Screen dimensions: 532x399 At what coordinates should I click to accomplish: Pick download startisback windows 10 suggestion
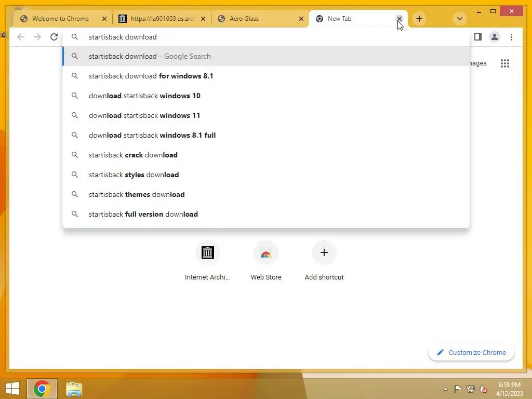tap(266, 96)
